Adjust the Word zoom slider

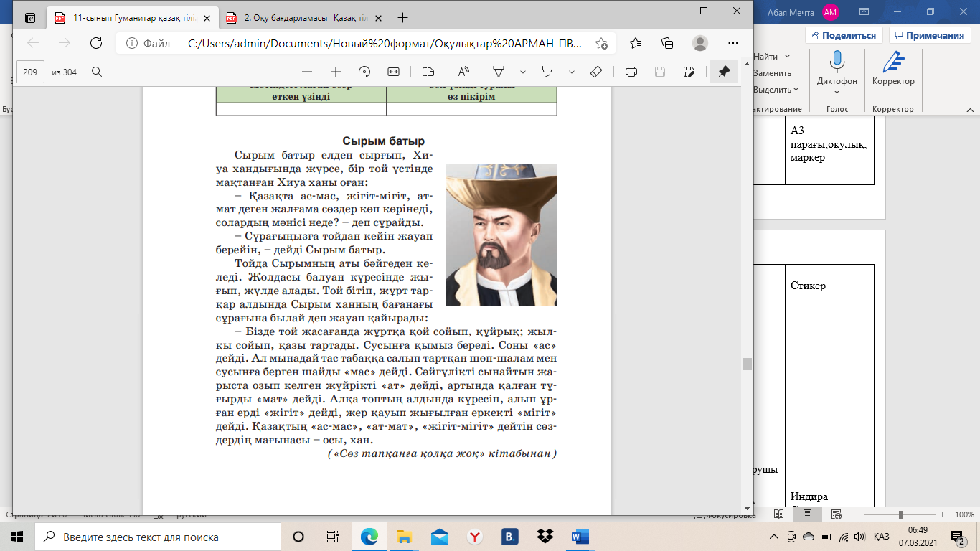pyautogui.click(x=900, y=515)
